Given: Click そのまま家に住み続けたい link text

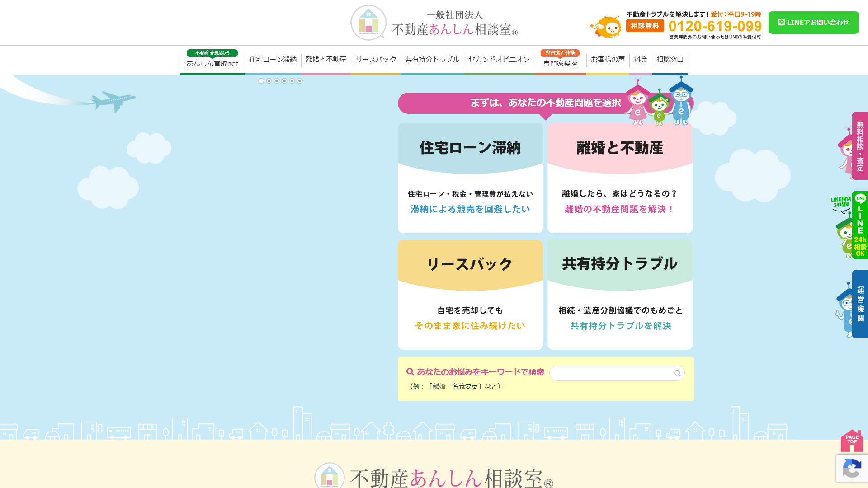Looking at the screenshot, I should click(470, 326).
